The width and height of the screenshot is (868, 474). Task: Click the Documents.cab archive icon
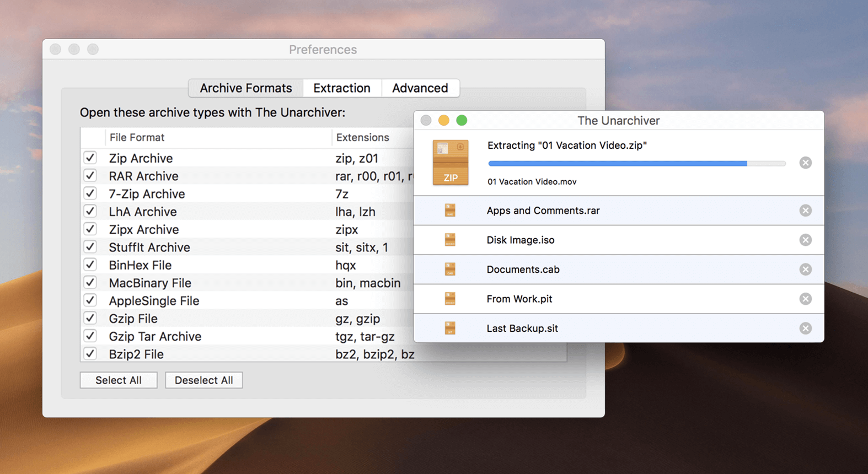450,270
